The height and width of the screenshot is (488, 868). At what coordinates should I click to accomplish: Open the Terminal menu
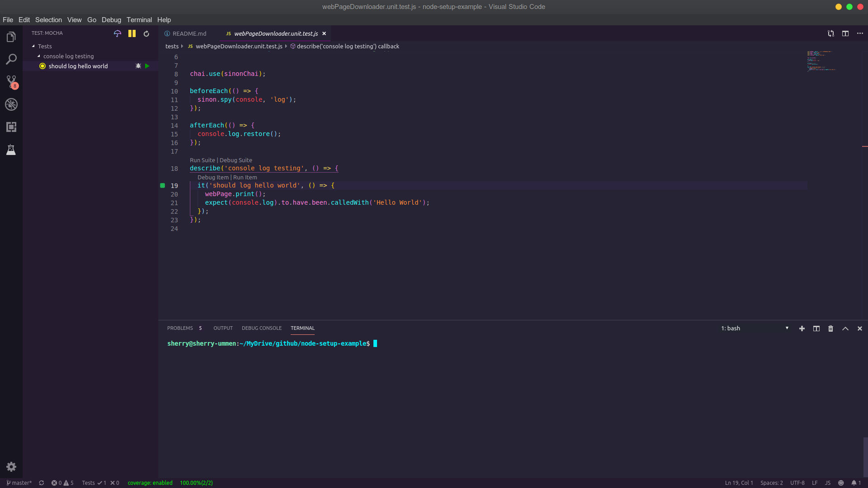(x=139, y=20)
